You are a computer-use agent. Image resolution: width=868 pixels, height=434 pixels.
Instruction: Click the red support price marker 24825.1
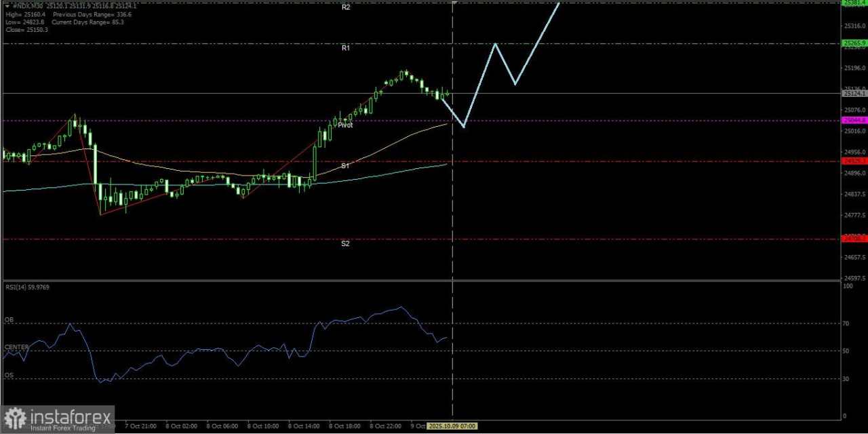[855, 161]
